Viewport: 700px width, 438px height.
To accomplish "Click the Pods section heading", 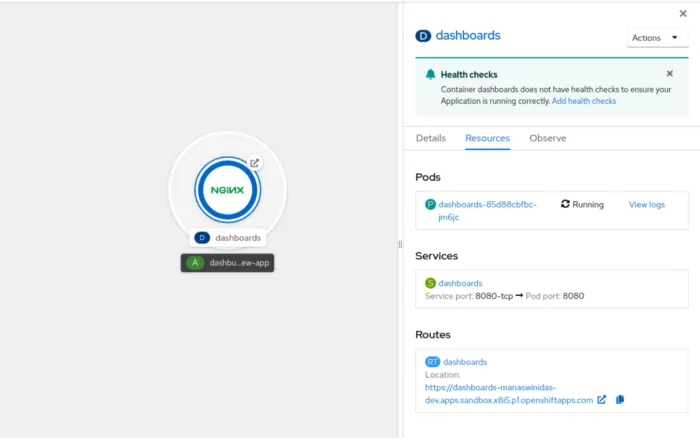I will 428,177.
